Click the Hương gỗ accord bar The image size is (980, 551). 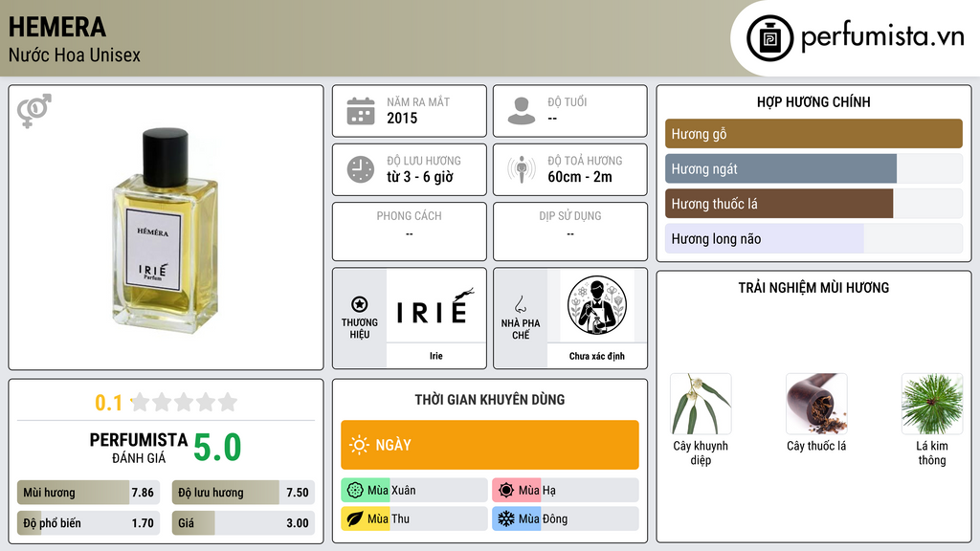pyautogui.click(x=813, y=134)
